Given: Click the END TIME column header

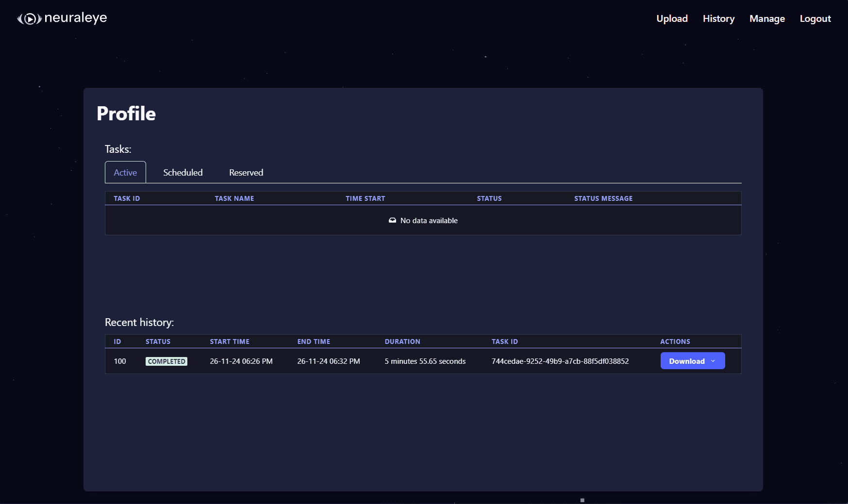Looking at the screenshot, I should [x=314, y=341].
